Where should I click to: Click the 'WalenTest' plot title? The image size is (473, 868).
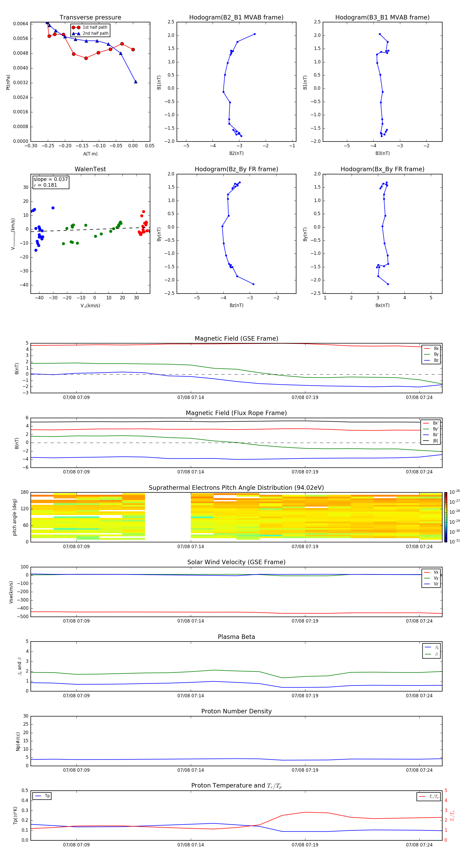point(90,169)
